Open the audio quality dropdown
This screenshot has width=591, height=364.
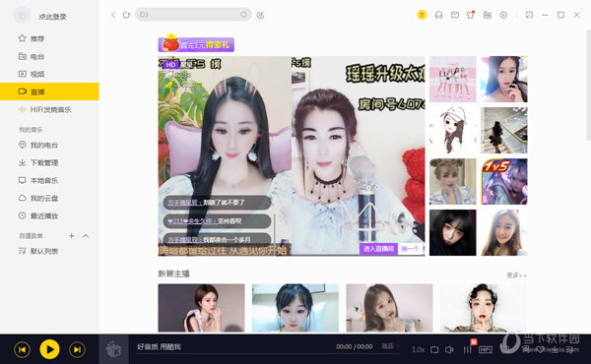(x=390, y=346)
